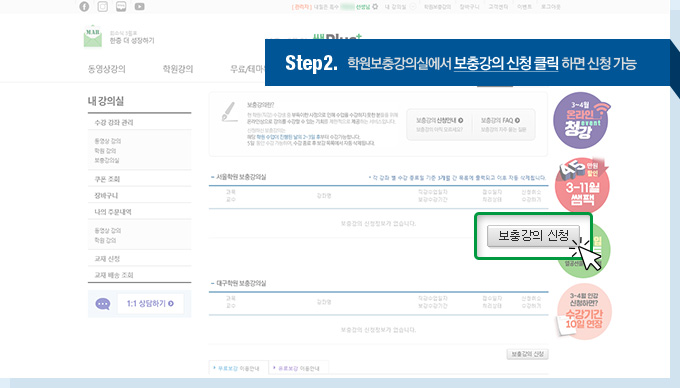Click the chat bubble icon beside YouTube
The image size is (680, 388).
coord(121,7)
